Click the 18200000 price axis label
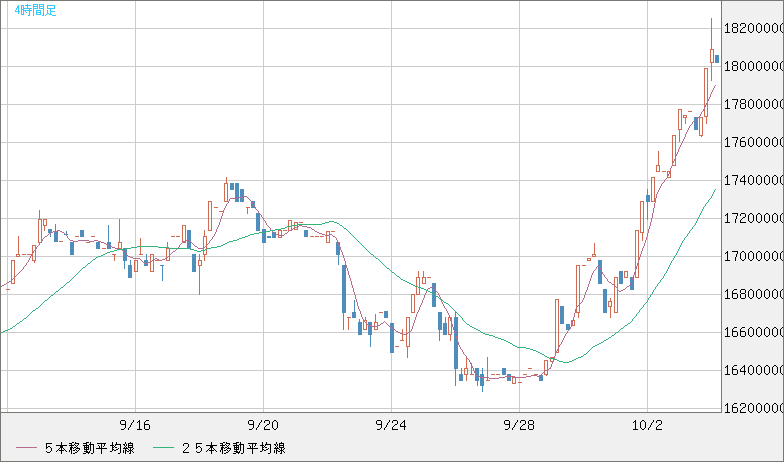This screenshot has width=784, height=462. [x=754, y=29]
